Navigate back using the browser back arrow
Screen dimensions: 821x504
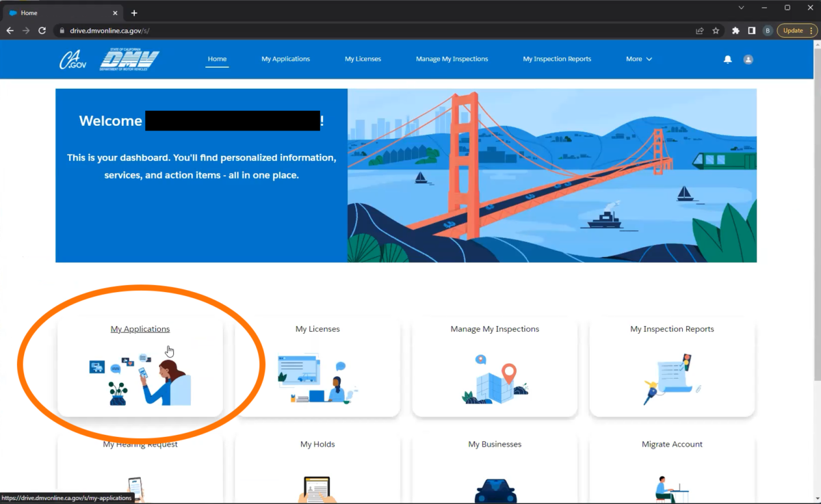10,30
